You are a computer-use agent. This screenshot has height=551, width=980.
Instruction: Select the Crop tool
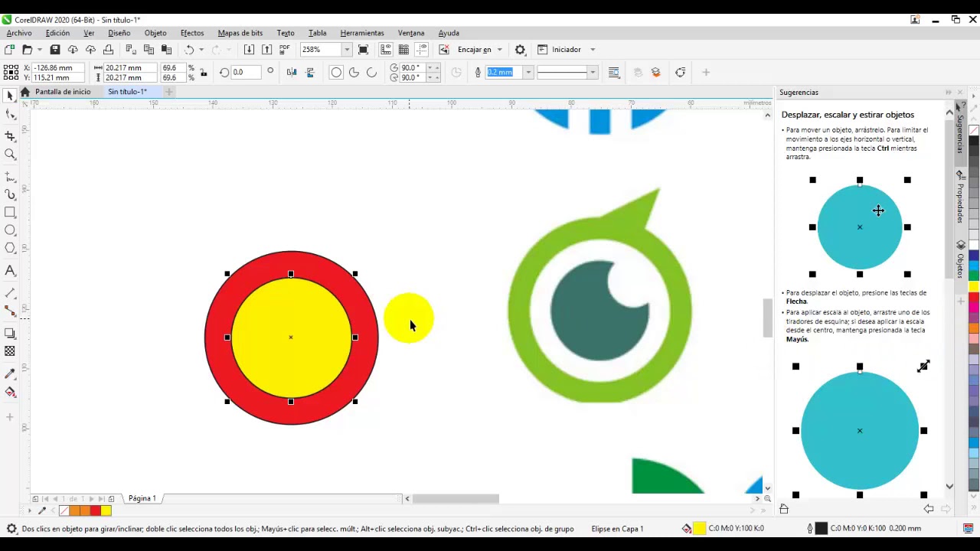pos(10,135)
